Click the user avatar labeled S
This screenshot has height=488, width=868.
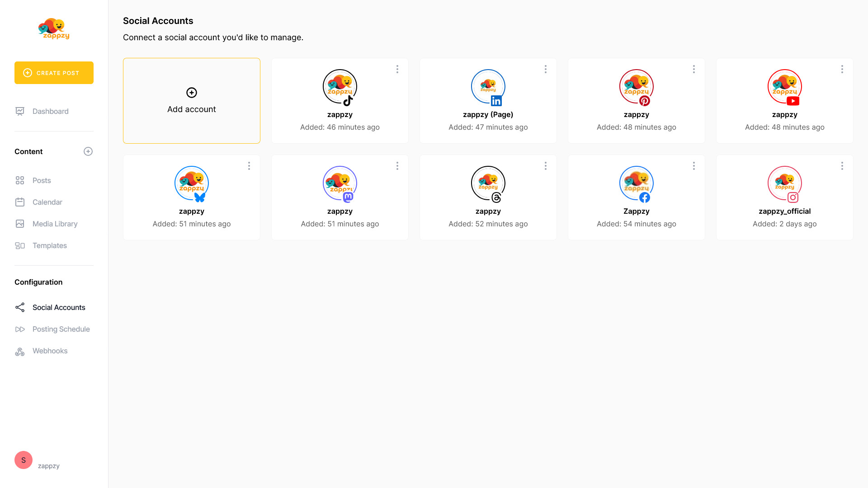24,460
